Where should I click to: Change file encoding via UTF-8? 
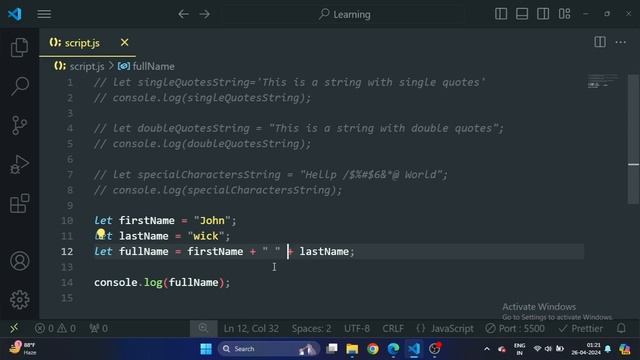[357, 328]
